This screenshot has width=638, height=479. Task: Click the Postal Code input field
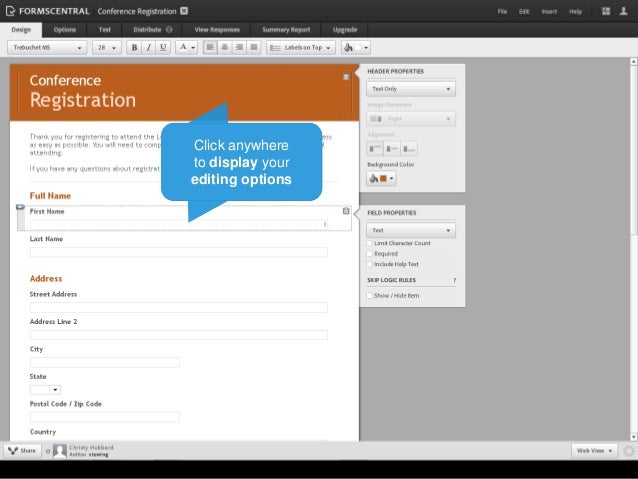[x=105, y=417]
